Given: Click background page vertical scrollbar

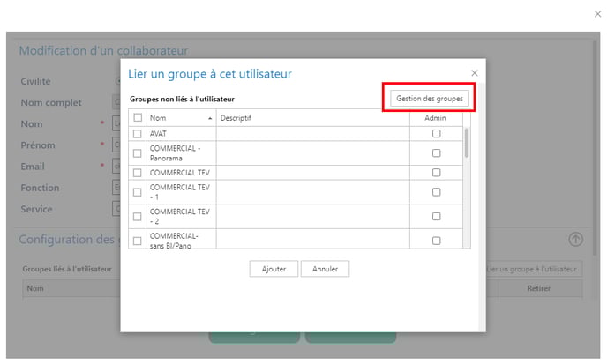Looking at the screenshot, I should tap(596, 147).
